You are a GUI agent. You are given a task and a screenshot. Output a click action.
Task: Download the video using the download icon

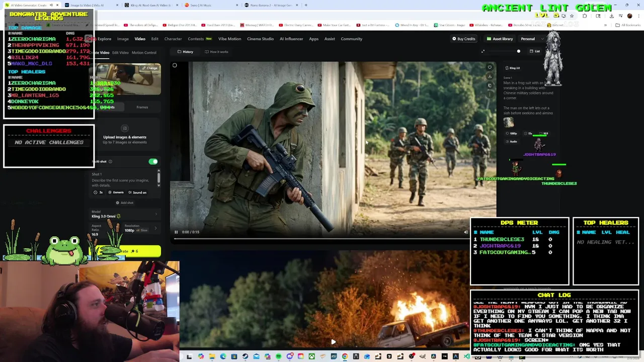point(490,76)
